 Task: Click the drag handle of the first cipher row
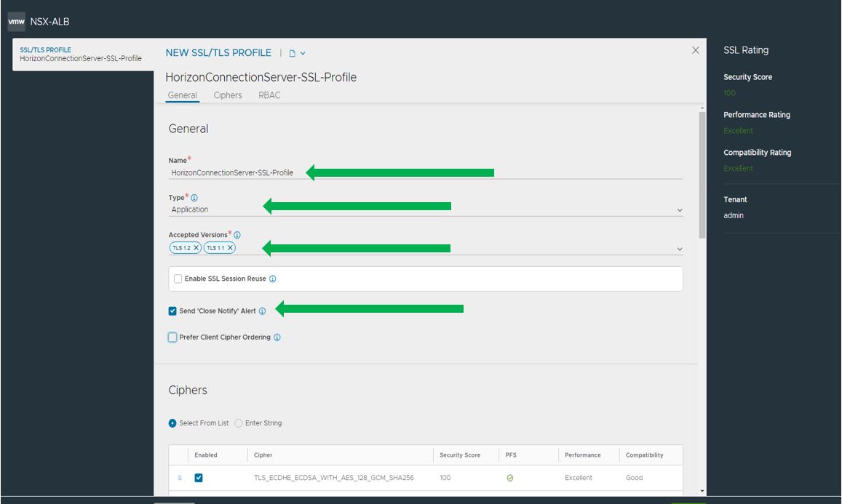180,478
